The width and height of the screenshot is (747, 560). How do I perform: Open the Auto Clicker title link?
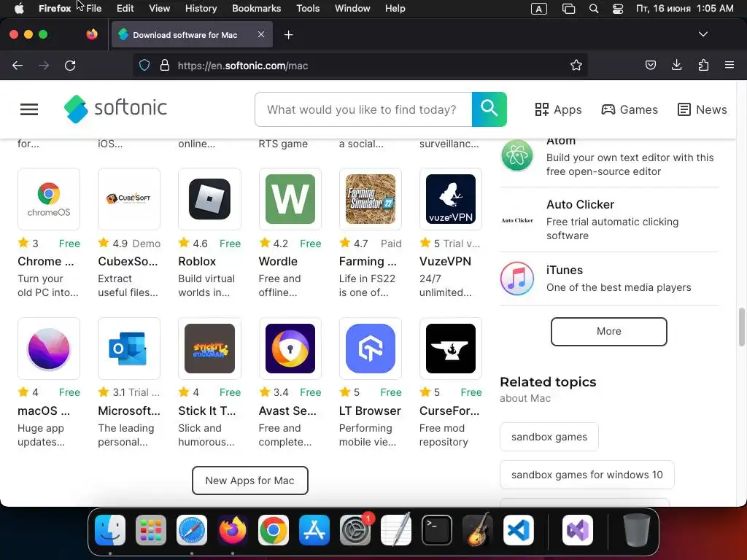coord(580,205)
